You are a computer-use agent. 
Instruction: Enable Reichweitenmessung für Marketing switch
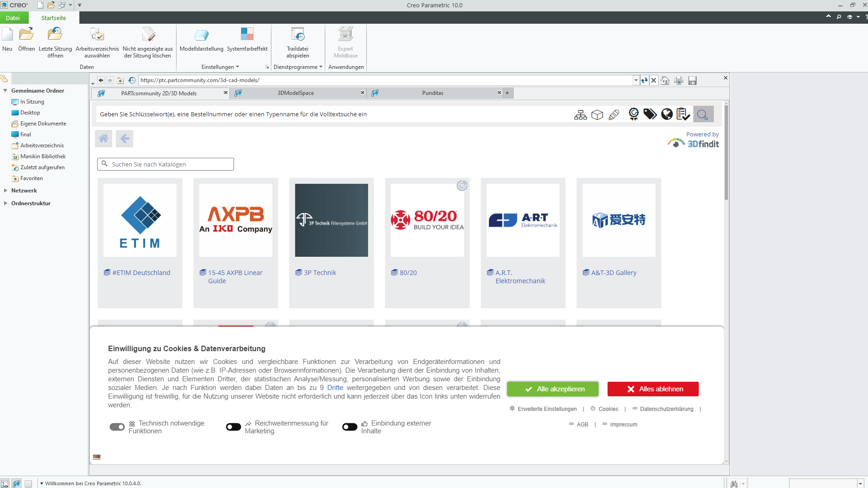coord(234,427)
